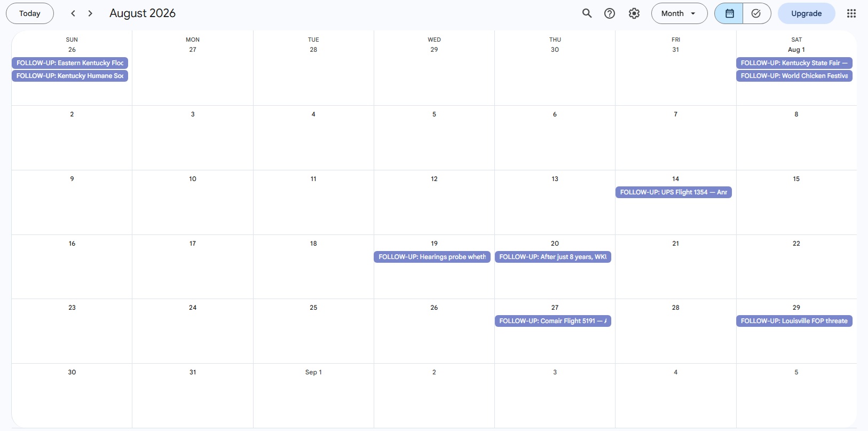Expand the Month view dropdown
The height and width of the screenshot is (431, 868).
tap(679, 13)
